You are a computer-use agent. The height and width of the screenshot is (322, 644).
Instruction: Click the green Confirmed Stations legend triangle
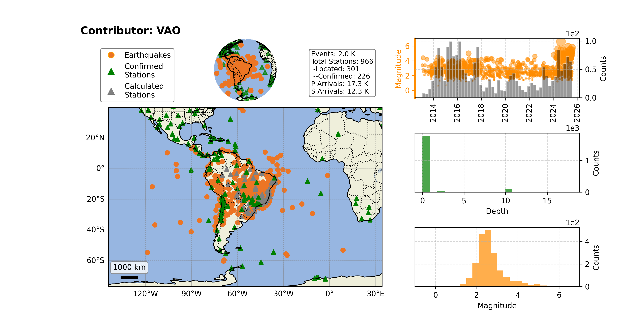click(x=111, y=71)
